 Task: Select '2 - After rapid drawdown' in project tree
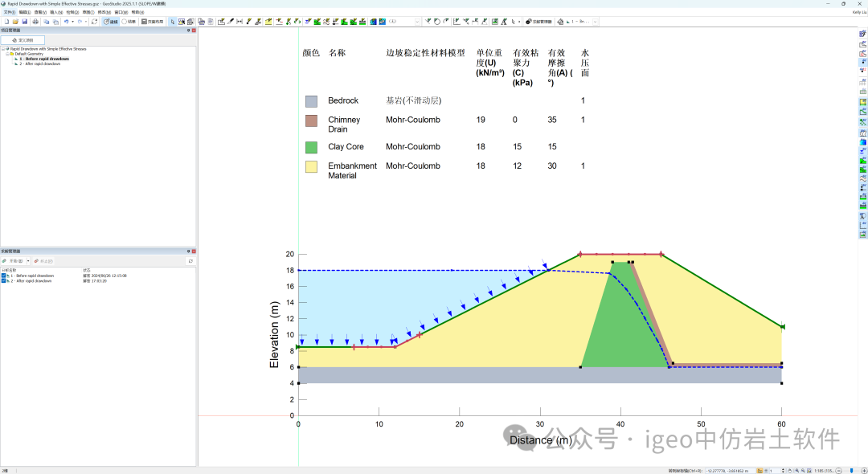point(39,63)
